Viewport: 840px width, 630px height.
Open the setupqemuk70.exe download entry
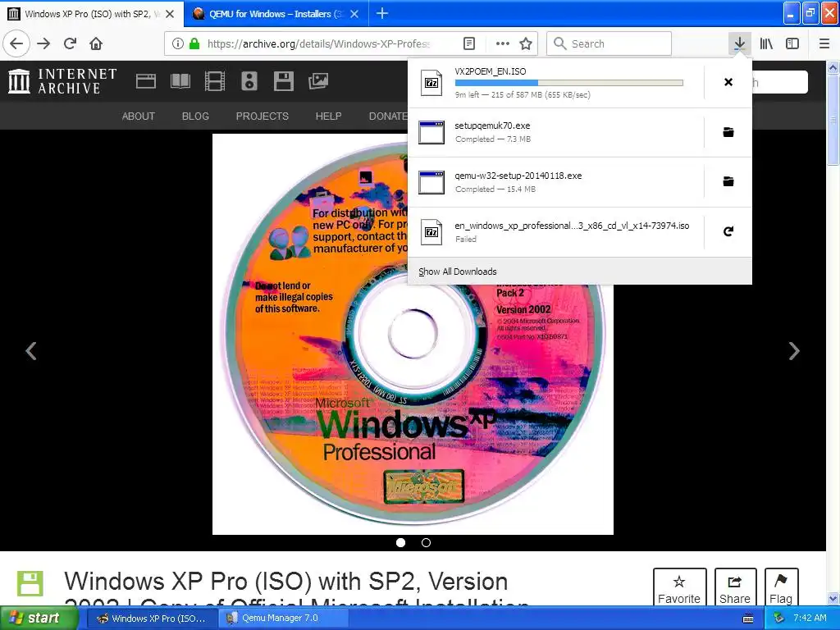(556, 132)
